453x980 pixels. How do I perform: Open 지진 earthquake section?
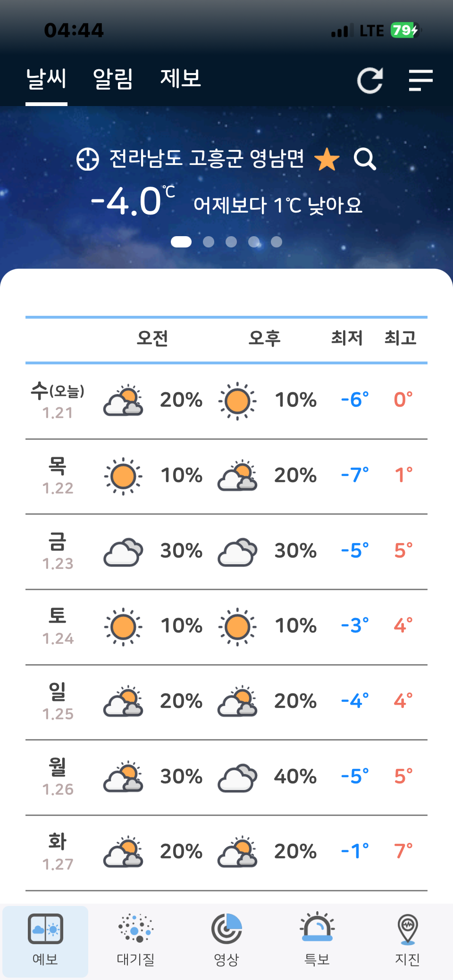407,940
